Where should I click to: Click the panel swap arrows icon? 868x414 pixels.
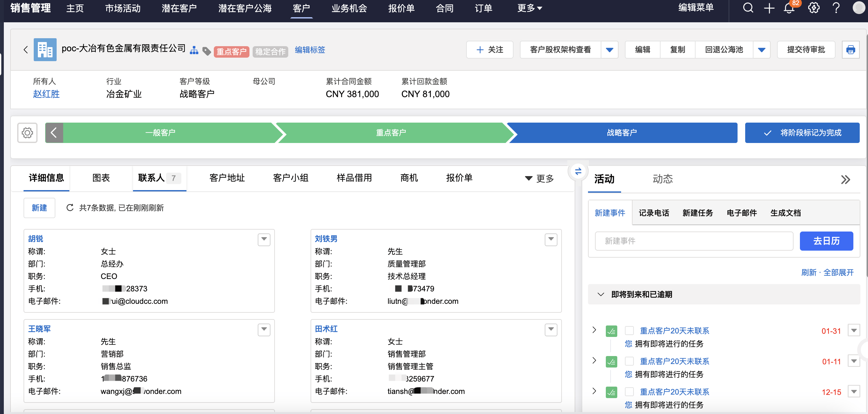coord(578,171)
